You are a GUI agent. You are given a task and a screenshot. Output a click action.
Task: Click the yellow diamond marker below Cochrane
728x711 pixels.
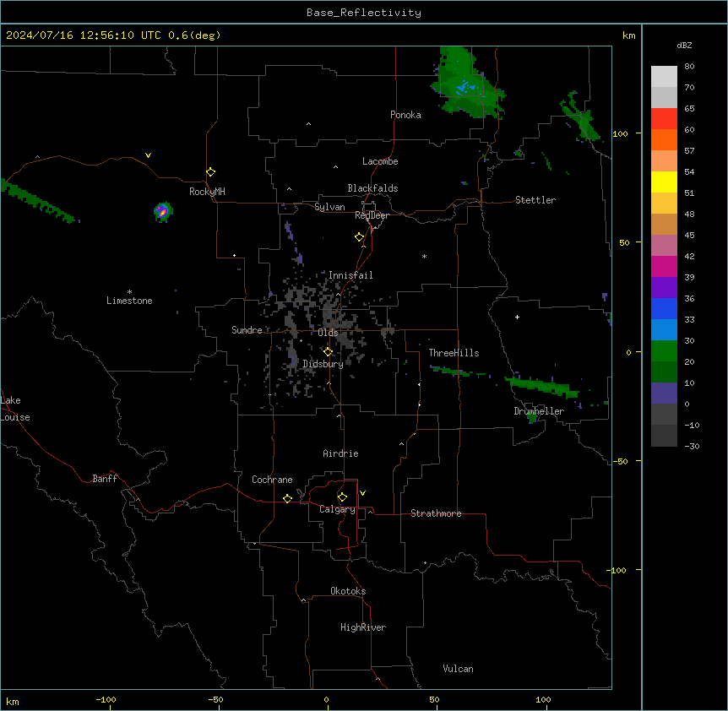tap(287, 498)
